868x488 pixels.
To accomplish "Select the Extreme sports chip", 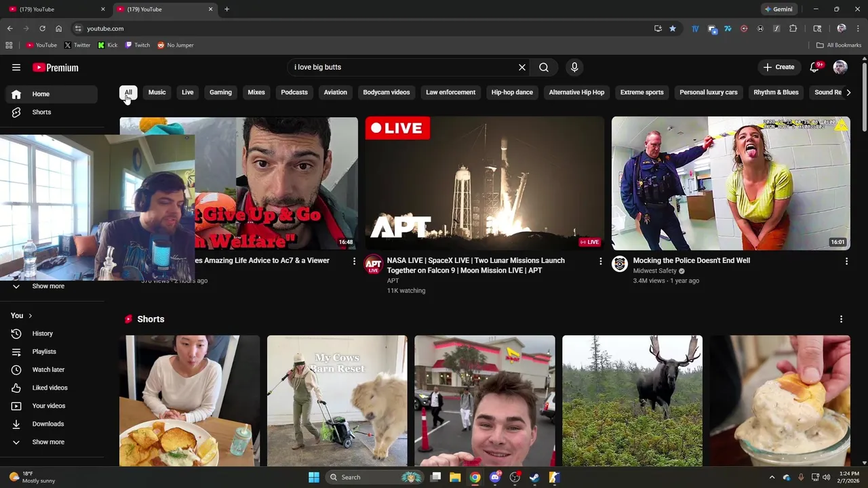I will click(x=642, y=92).
